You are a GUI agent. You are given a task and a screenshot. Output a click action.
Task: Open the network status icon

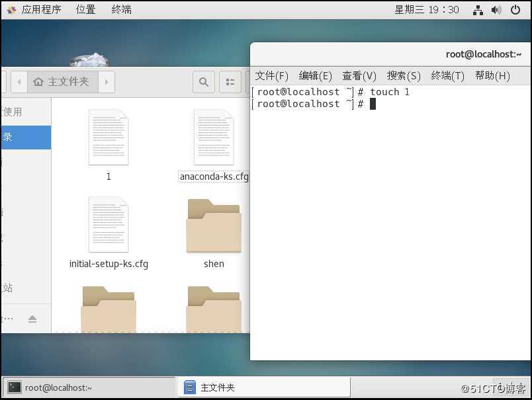point(478,10)
